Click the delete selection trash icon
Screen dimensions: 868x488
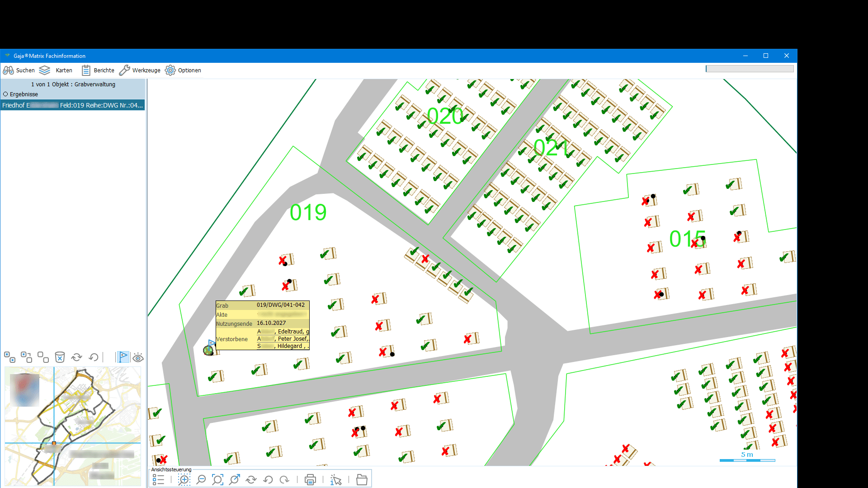point(60,357)
